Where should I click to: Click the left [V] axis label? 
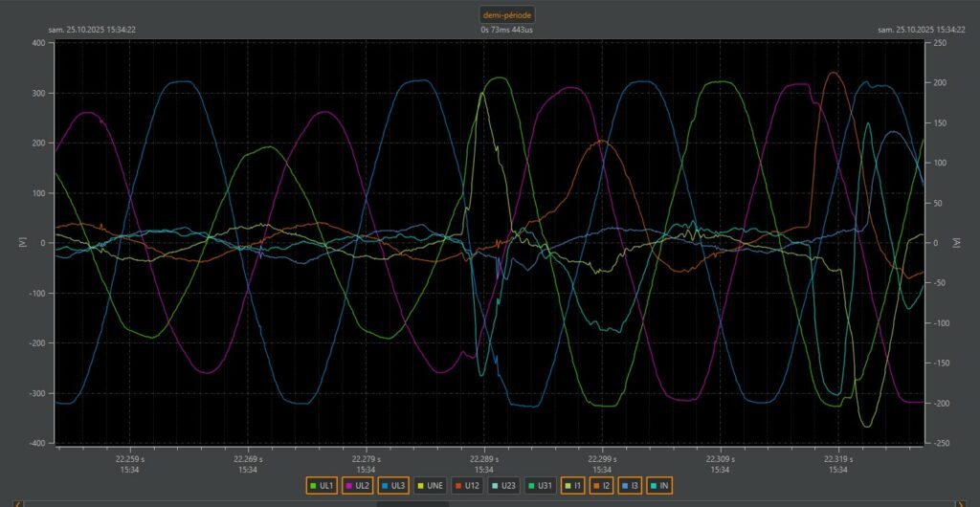click(x=20, y=244)
